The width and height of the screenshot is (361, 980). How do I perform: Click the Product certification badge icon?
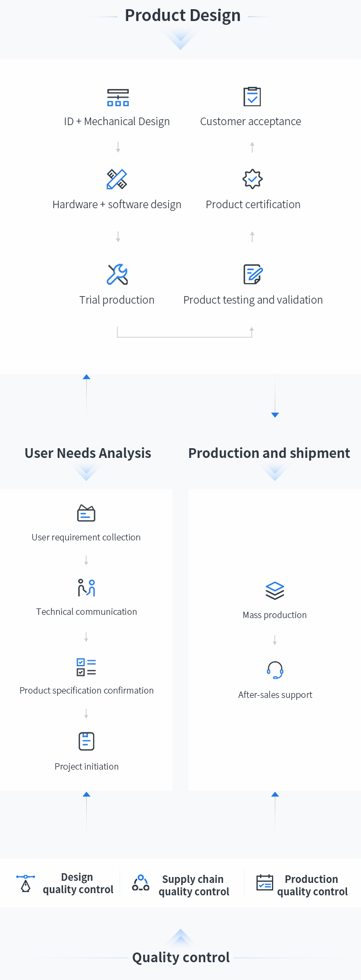coord(252,179)
